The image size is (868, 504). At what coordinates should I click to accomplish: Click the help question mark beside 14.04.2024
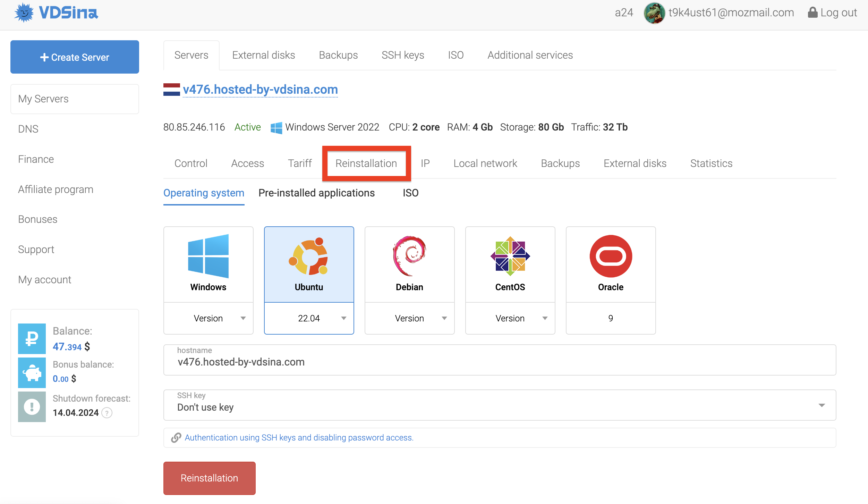(107, 413)
